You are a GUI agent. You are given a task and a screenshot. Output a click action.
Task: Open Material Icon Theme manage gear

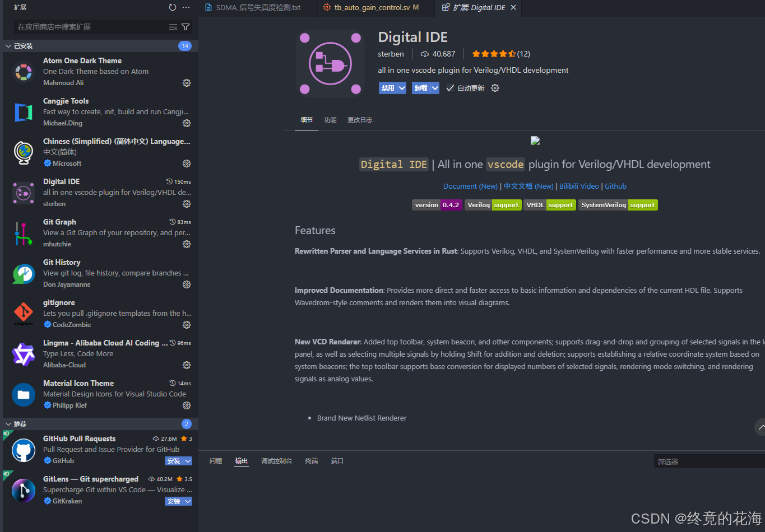pos(187,405)
